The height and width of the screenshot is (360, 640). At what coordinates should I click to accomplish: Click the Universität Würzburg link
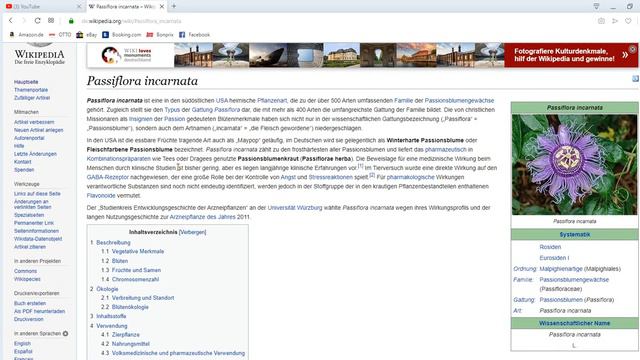click(x=295, y=208)
